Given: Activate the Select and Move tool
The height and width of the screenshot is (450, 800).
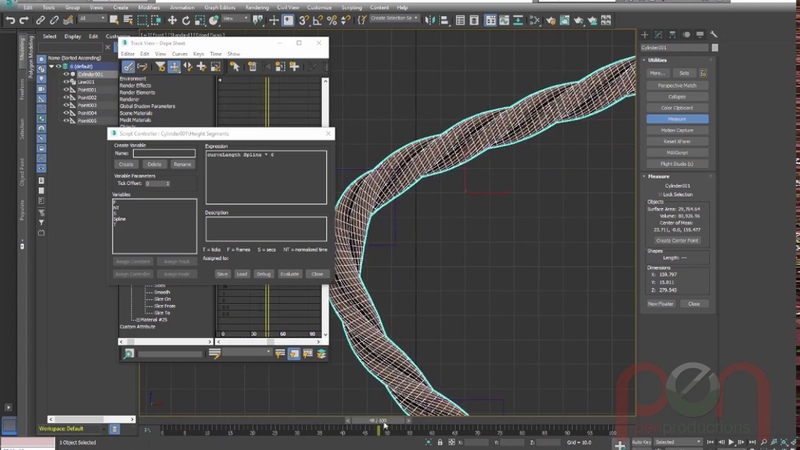Looking at the screenshot, I should (172, 20).
